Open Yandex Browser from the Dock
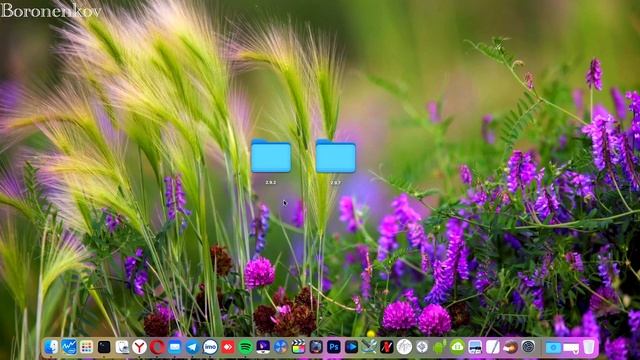Image resolution: width=640 pixels, height=360 pixels. point(139,347)
